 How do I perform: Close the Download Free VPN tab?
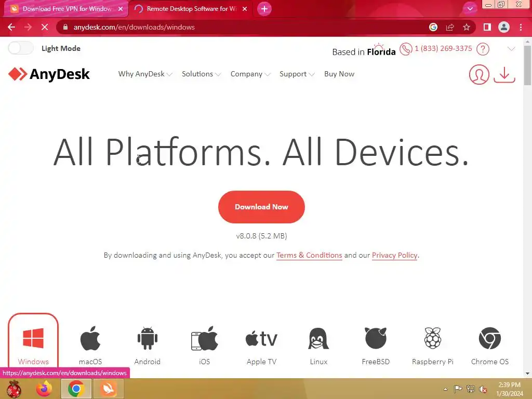point(121,9)
